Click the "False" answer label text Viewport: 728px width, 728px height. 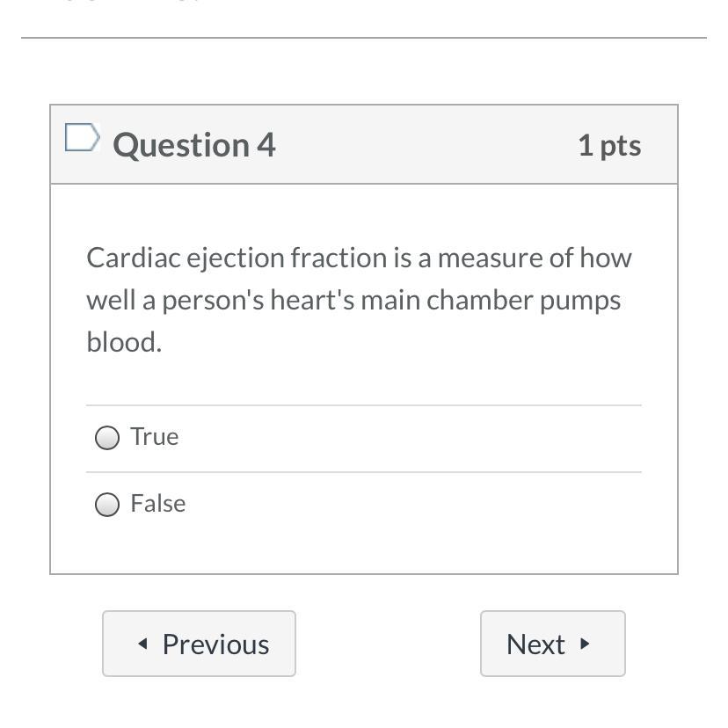pyautogui.click(x=158, y=504)
